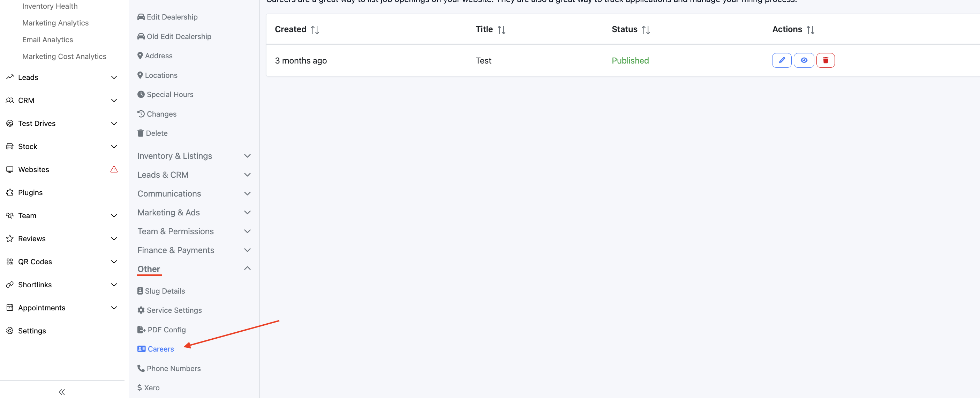This screenshot has width=980, height=398.
Task: Click the red trash delete icon
Action: (825, 60)
